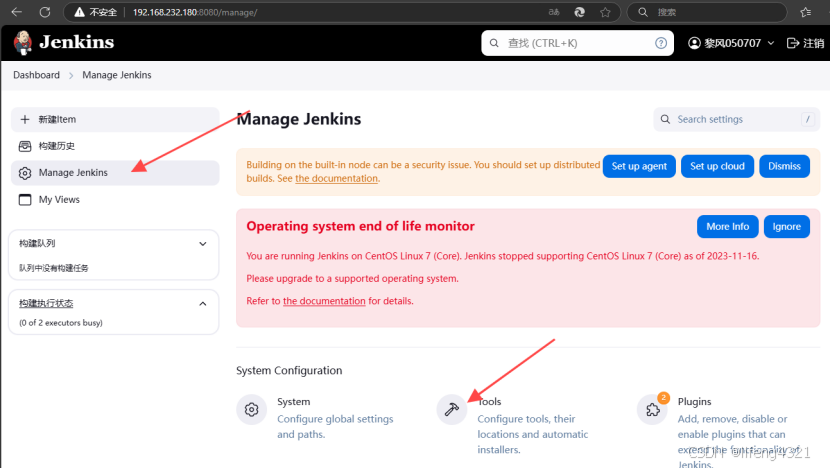The width and height of the screenshot is (831, 468).
Task: Click the description "Configure global settings and paths."
Action: [335, 427]
